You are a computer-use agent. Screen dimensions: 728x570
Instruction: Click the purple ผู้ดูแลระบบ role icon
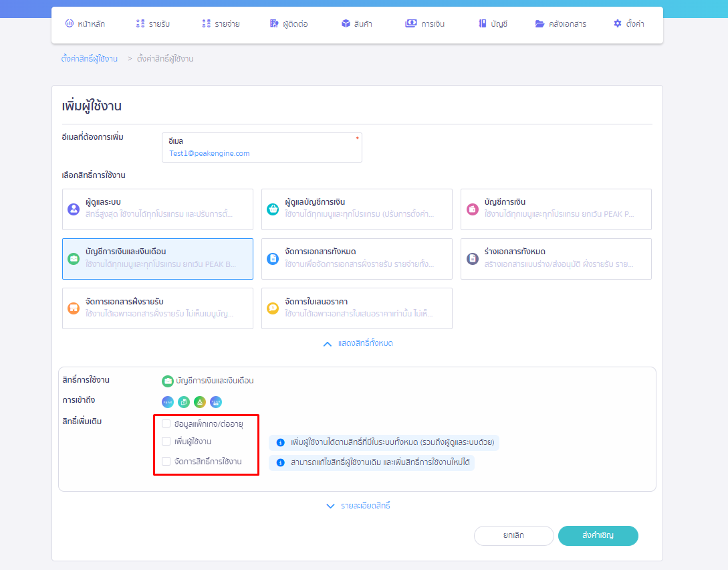[x=74, y=209]
